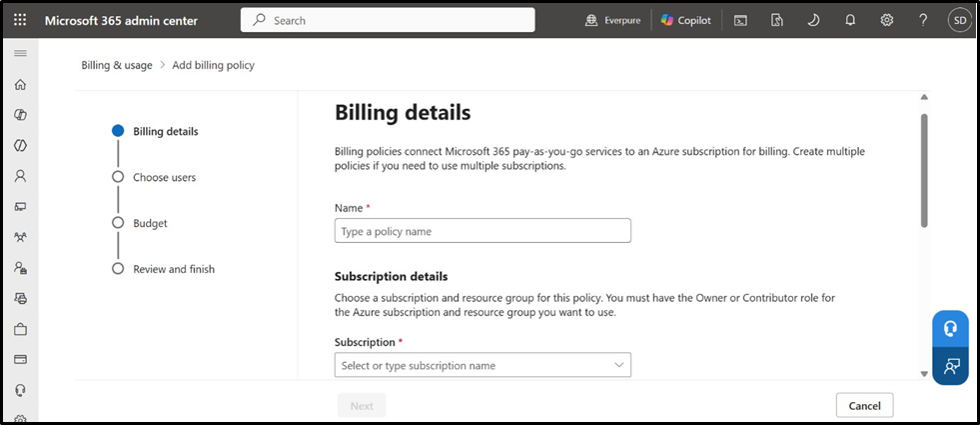This screenshot has height=425, width=980.
Task: Cancel adding the billing policy
Action: 864,406
